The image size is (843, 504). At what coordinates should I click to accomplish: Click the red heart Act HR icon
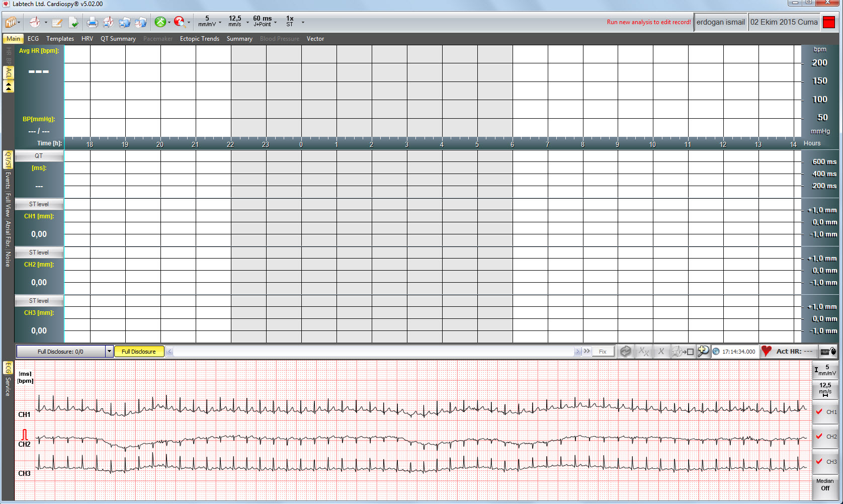766,351
